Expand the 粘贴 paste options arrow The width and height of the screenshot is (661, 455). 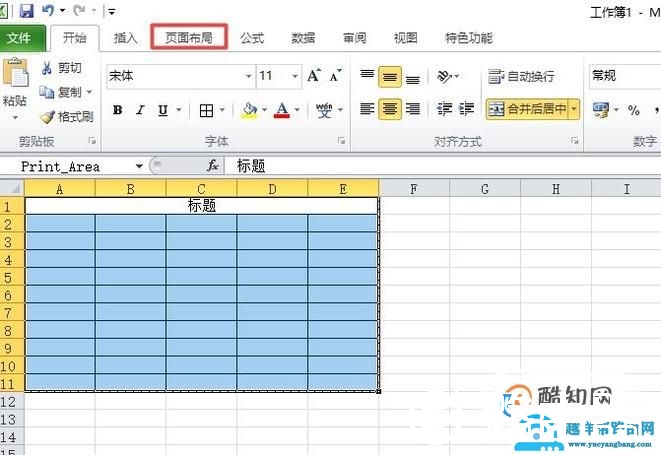coord(15,118)
